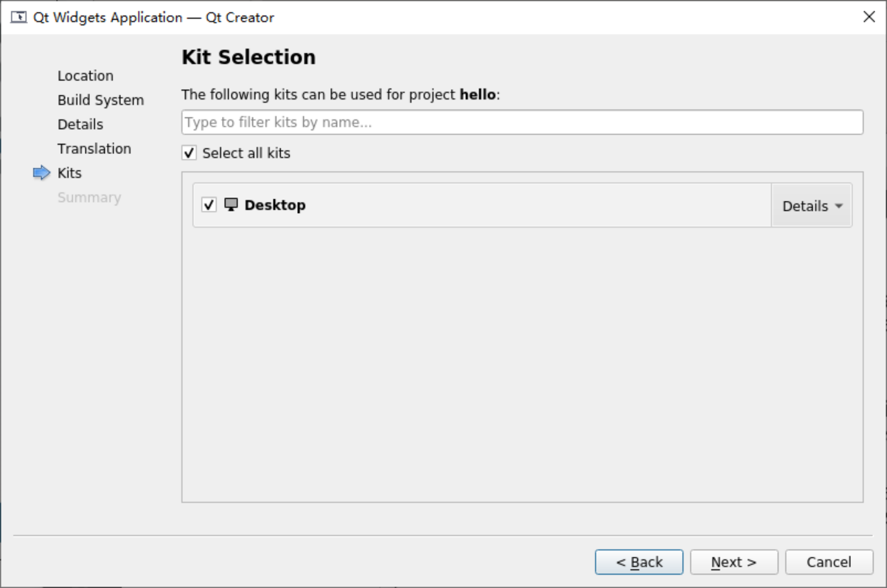Uncheck the Select all kits checkbox
887x588 pixels.
189,153
